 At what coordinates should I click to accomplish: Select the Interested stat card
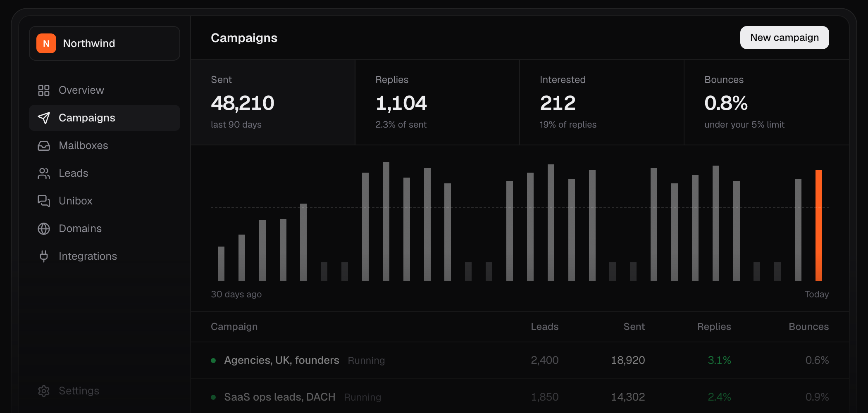point(602,102)
